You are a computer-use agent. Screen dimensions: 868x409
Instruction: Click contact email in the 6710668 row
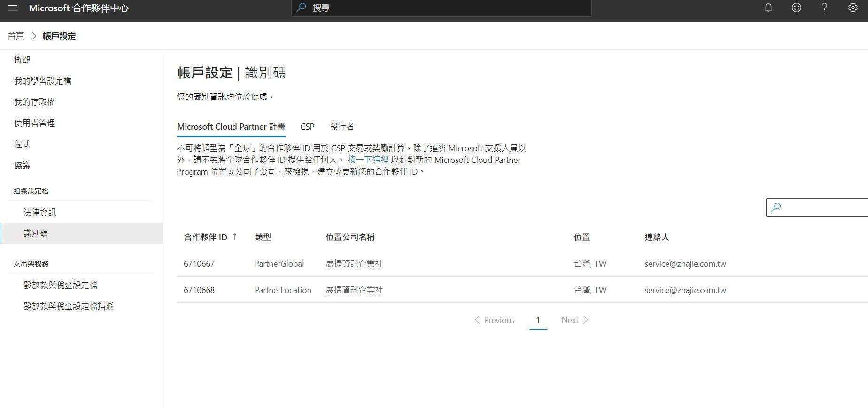tap(685, 290)
